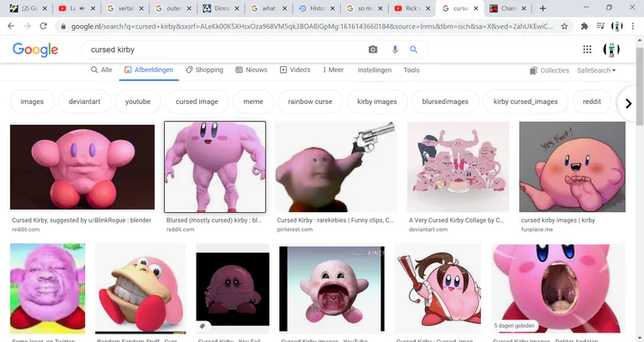The image size is (644, 342).
Task: Open 'cursed kirby images | kirby' link
Action: (558, 220)
